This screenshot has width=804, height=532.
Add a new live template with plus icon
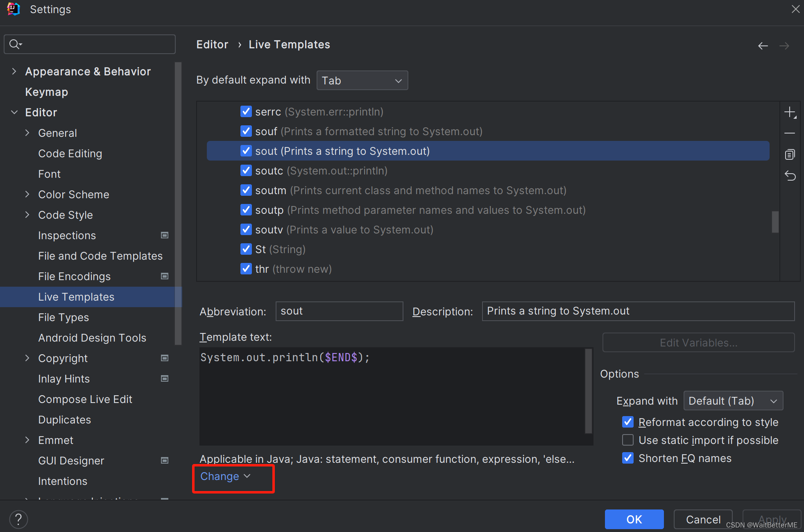coord(790,112)
